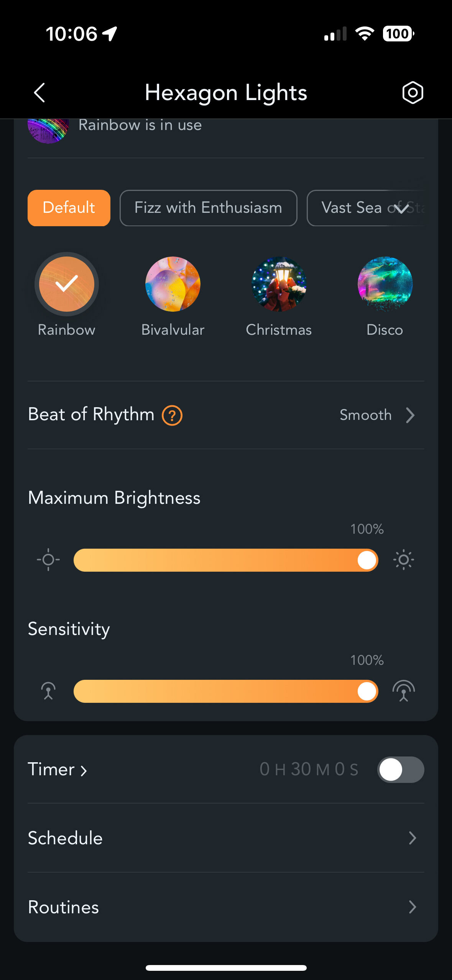The image size is (452, 980).
Task: Enable the Timer switch
Action: (401, 770)
